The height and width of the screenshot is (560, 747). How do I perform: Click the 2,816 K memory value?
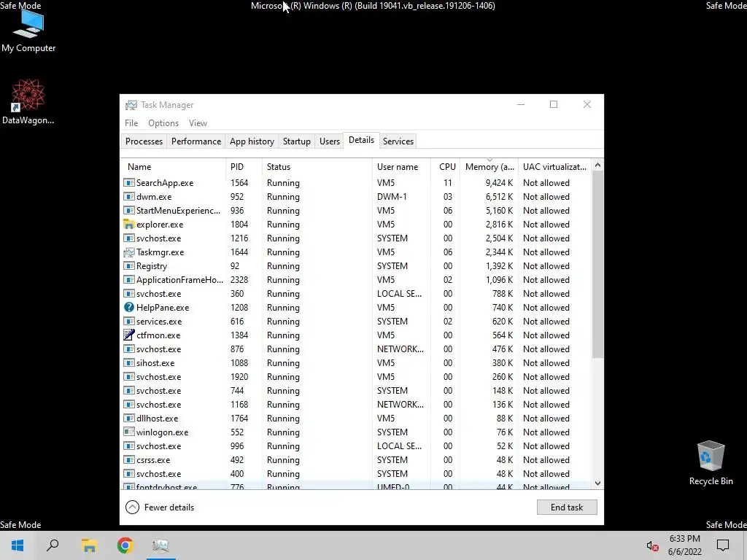(499, 225)
